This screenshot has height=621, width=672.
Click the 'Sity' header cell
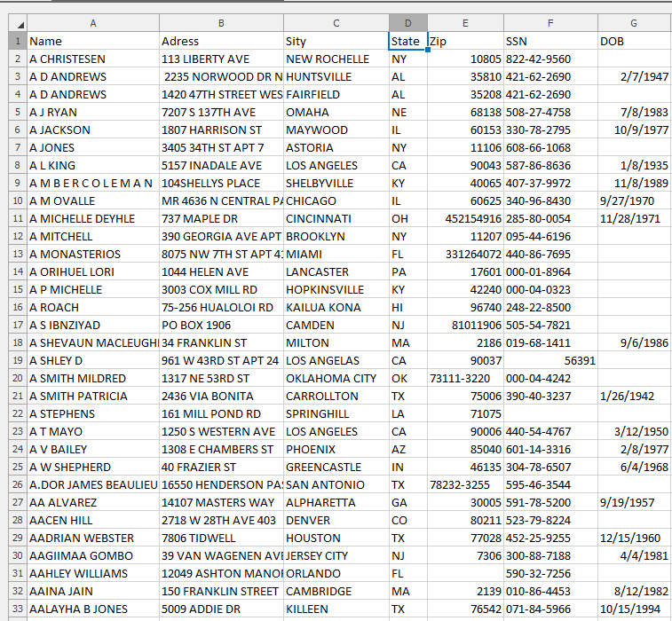[336, 41]
